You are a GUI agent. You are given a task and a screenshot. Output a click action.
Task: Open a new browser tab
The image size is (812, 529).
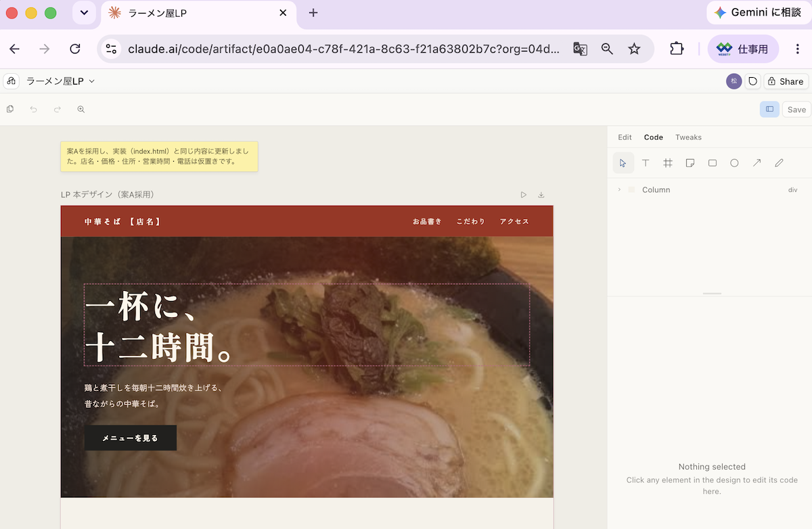click(313, 13)
